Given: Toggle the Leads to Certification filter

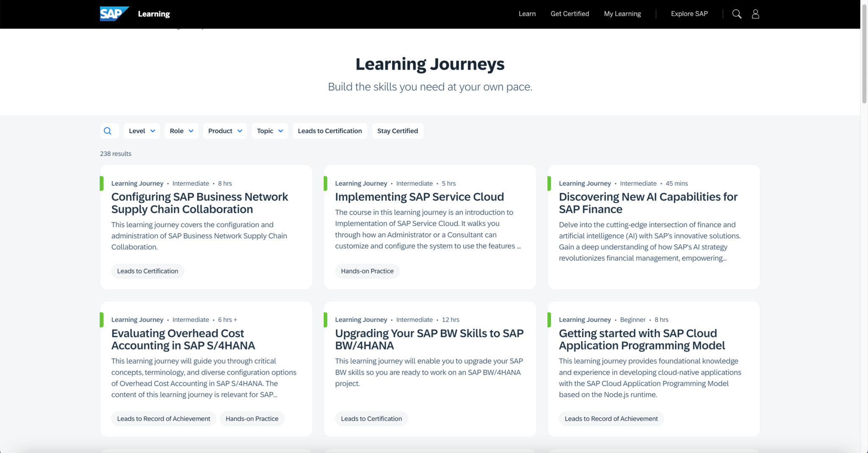Looking at the screenshot, I should [x=329, y=131].
